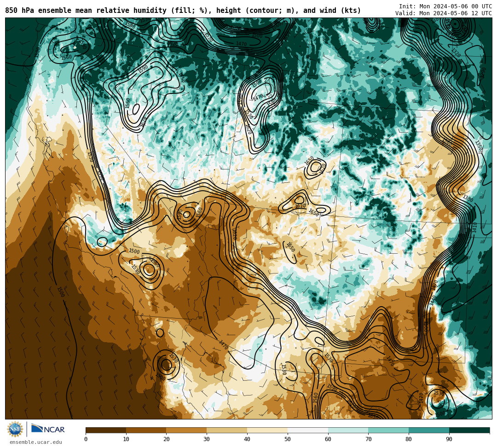Click the 50-60 white colorbar segment

[308, 430]
